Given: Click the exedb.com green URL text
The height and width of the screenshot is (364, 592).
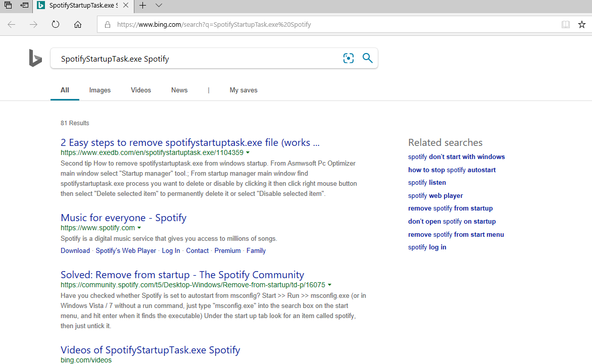Looking at the screenshot, I should point(152,153).
